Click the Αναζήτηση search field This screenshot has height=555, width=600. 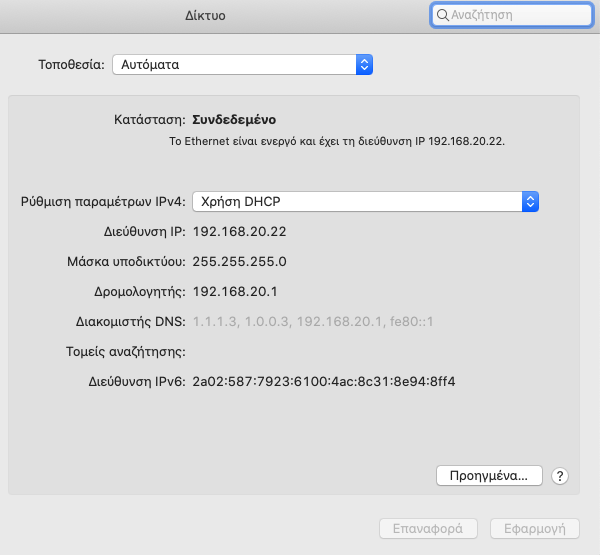point(512,15)
